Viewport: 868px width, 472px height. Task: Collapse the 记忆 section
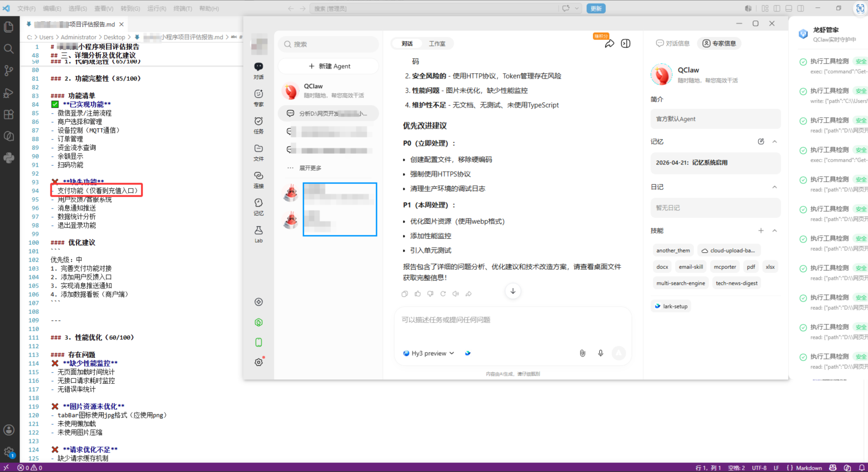pyautogui.click(x=774, y=141)
